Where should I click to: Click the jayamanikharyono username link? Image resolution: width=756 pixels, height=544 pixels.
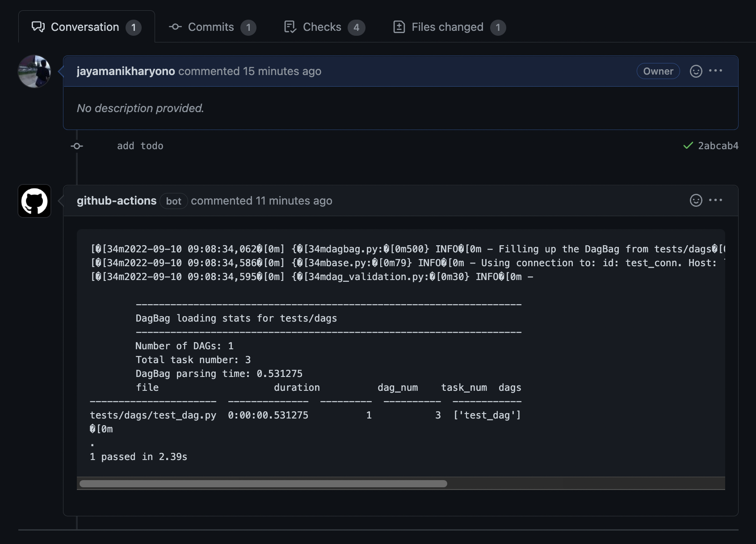click(x=126, y=71)
